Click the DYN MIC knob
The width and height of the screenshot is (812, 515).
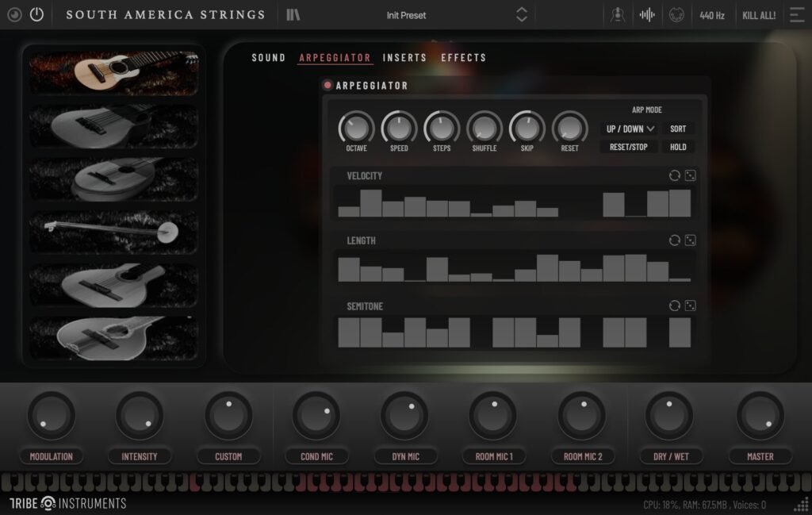(x=404, y=416)
